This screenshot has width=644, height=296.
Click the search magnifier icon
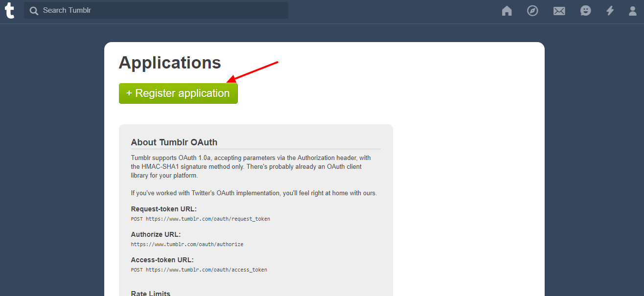(34, 10)
